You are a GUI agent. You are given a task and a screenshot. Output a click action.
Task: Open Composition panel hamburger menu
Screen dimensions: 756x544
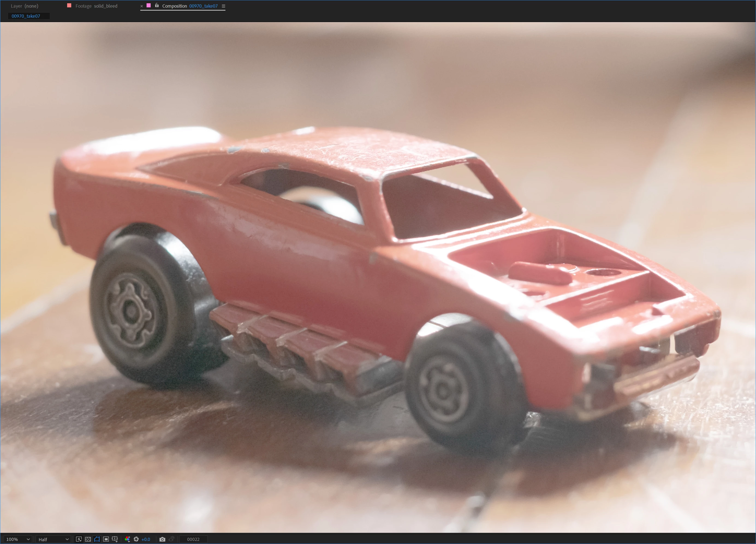[223, 6]
